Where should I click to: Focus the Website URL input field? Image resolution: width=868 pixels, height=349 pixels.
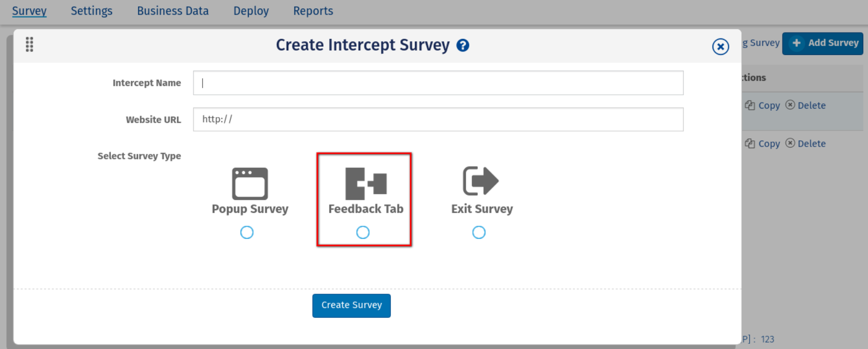point(438,119)
